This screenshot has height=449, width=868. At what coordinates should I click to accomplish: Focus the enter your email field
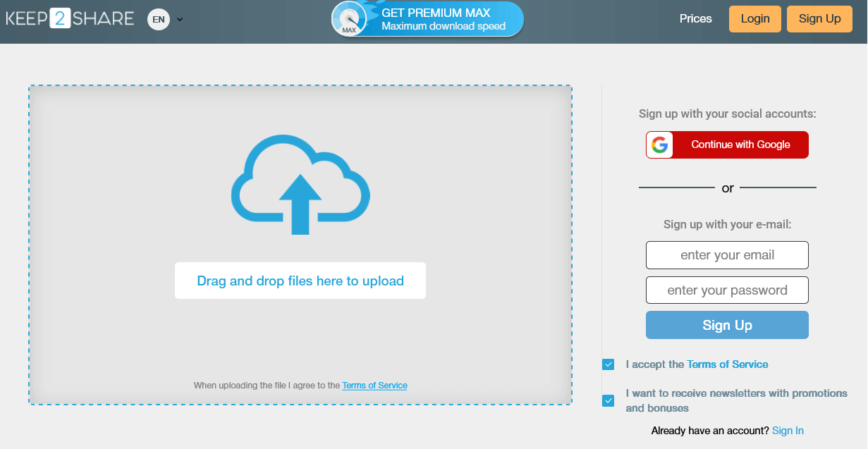727,255
